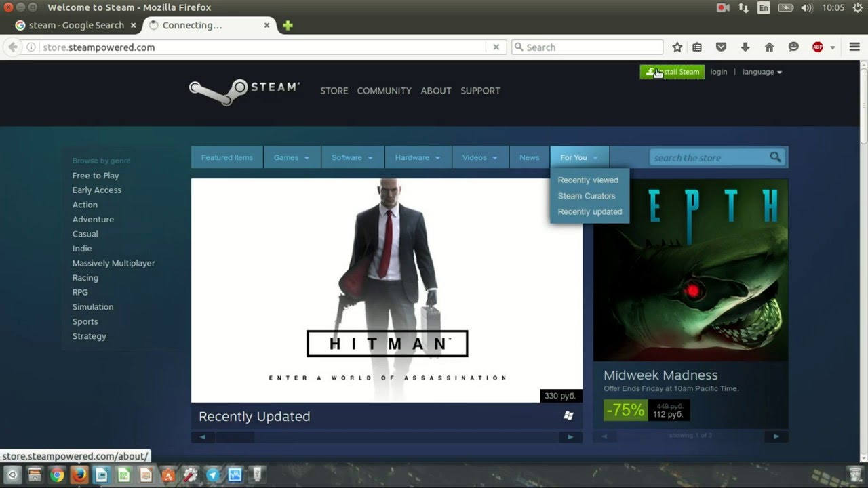Choose Recently updated from the For You menu
Viewport: 868px width, 488px height.
point(590,212)
